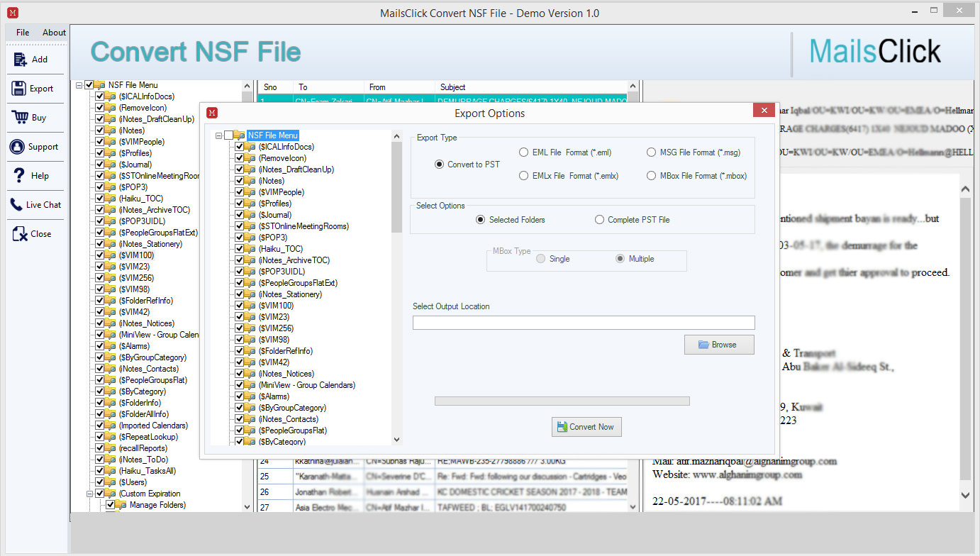Click www.alghanimgroup.com website link in preview
Image resolution: width=980 pixels, height=556 pixels.
[x=747, y=474]
